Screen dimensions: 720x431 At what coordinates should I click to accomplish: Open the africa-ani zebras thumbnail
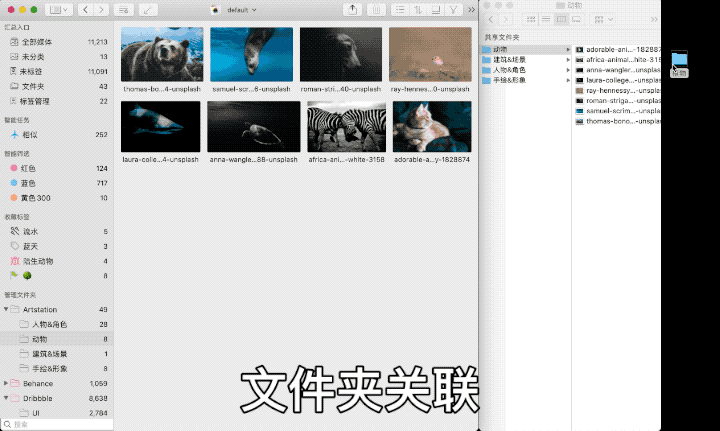point(347,127)
